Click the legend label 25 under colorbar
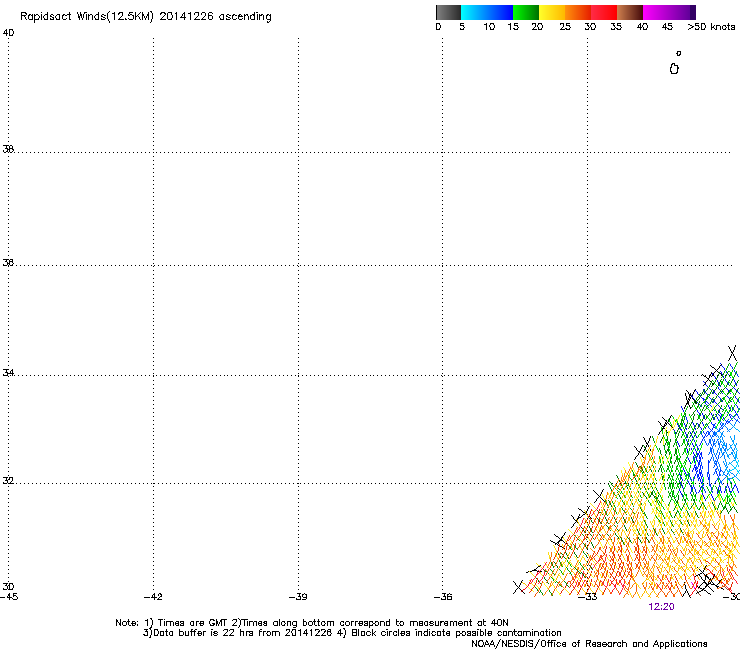 tap(565, 27)
